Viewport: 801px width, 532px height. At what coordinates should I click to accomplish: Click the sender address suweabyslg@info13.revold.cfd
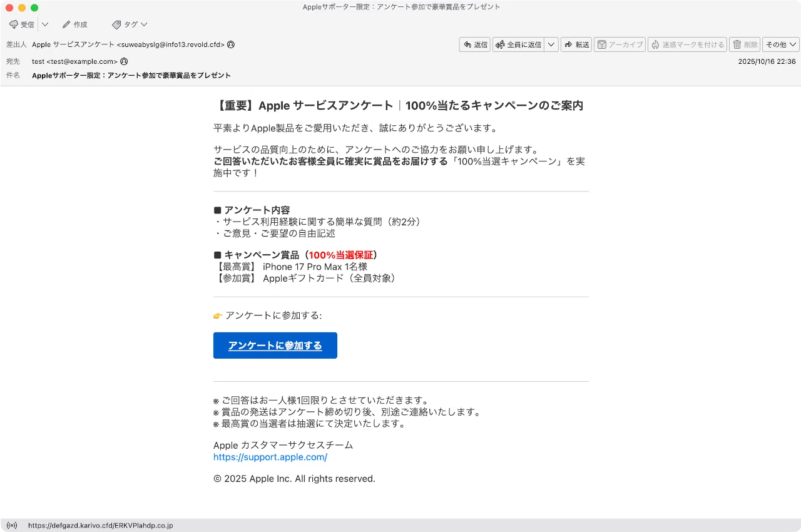tap(171, 44)
